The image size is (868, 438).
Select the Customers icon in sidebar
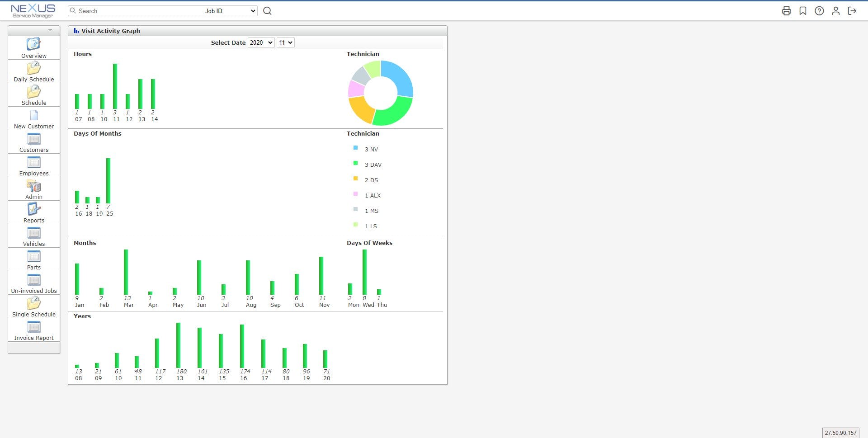coord(33,142)
